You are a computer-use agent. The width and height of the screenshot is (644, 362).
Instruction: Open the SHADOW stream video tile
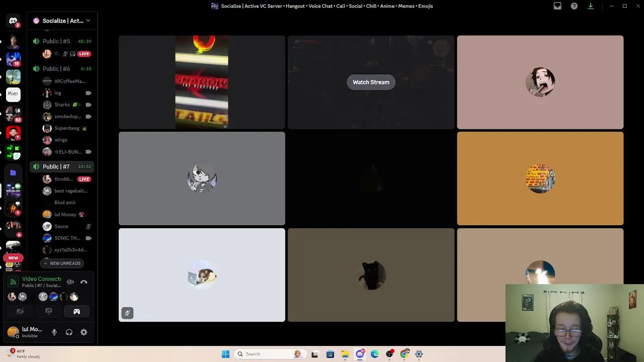pos(202,82)
